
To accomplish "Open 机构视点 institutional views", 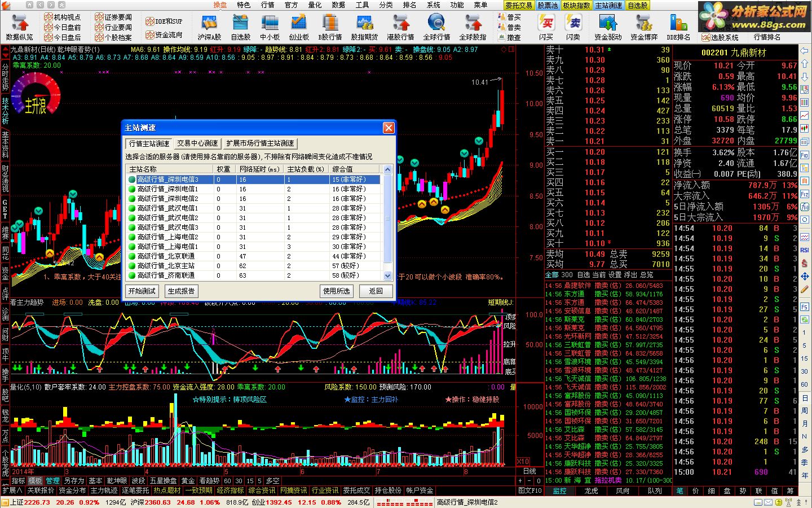I will pos(63,17).
